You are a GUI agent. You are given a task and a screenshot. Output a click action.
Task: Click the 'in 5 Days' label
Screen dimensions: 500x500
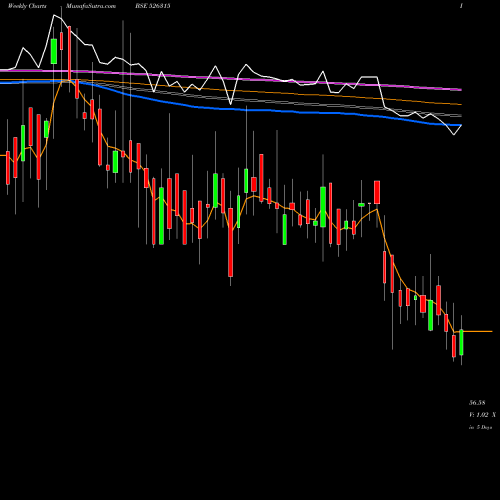coord(480,427)
